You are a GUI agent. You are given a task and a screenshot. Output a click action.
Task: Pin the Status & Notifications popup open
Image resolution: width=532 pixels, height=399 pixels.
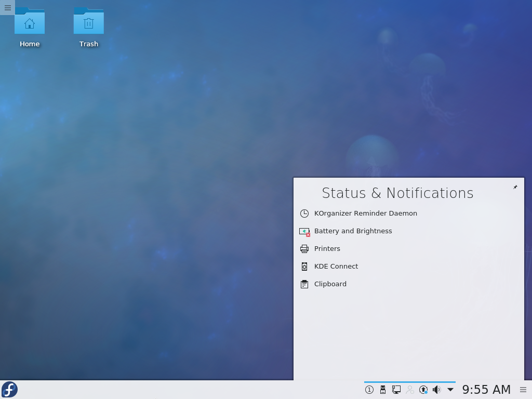coord(515,187)
